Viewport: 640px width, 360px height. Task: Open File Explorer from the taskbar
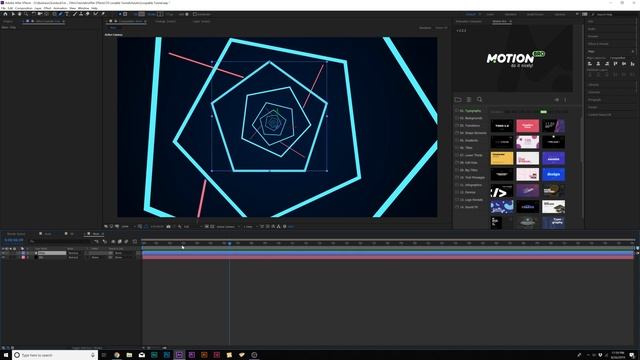tap(129, 355)
